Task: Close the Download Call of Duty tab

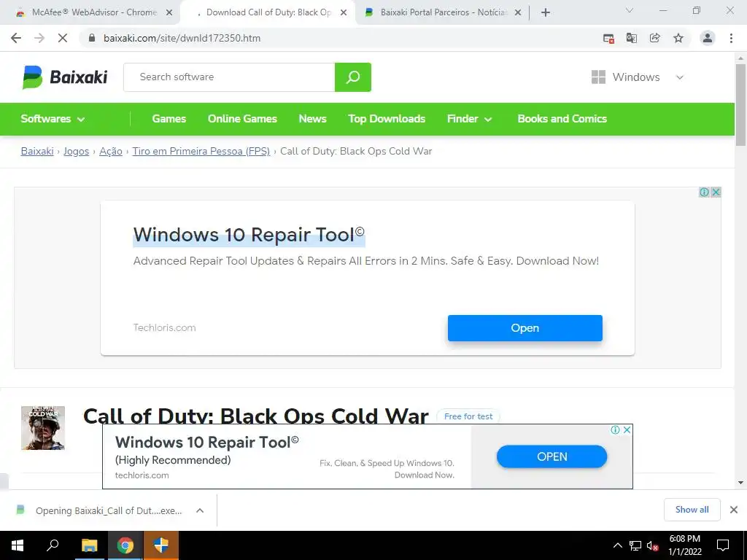Action: [344, 12]
